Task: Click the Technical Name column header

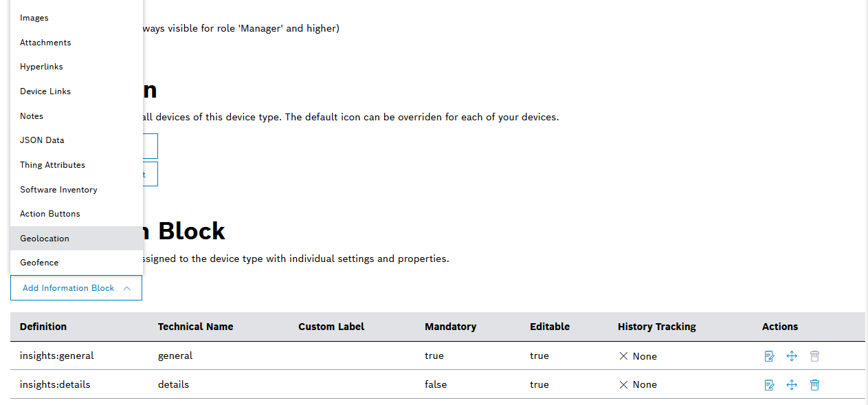Action: tap(195, 327)
